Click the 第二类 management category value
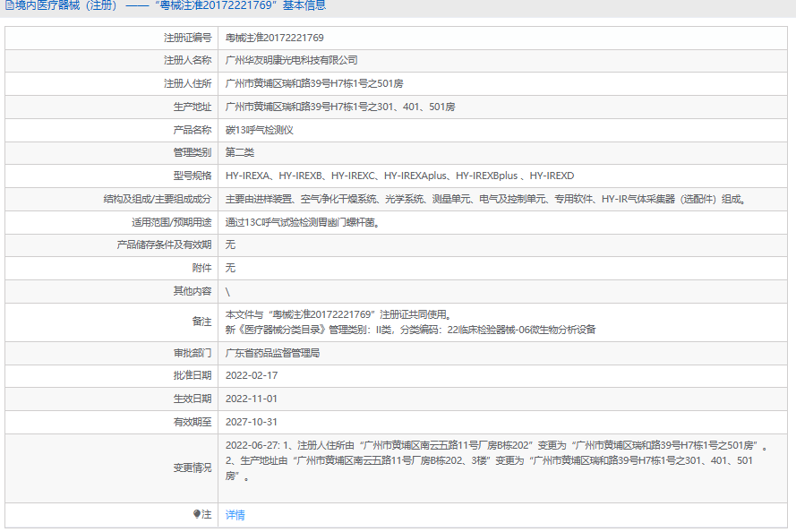The width and height of the screenshot is (796, 532). click(x=240, y=152)
